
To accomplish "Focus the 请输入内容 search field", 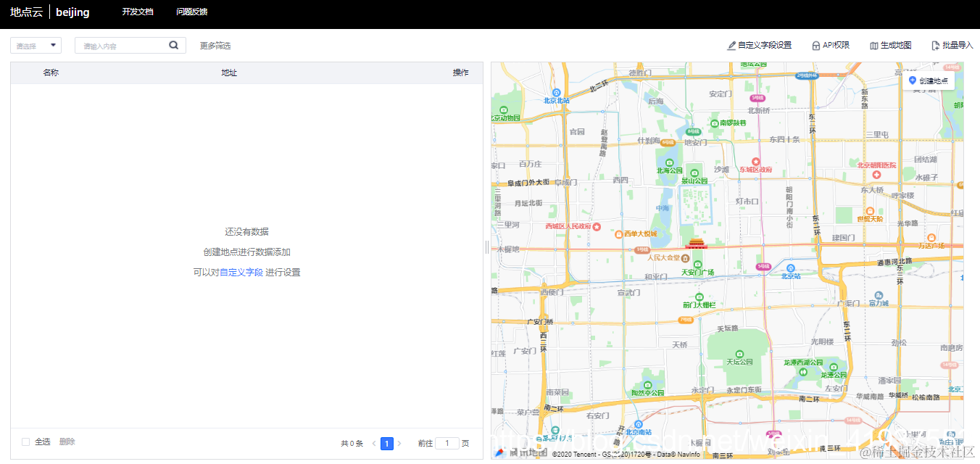I will point(130,46).
